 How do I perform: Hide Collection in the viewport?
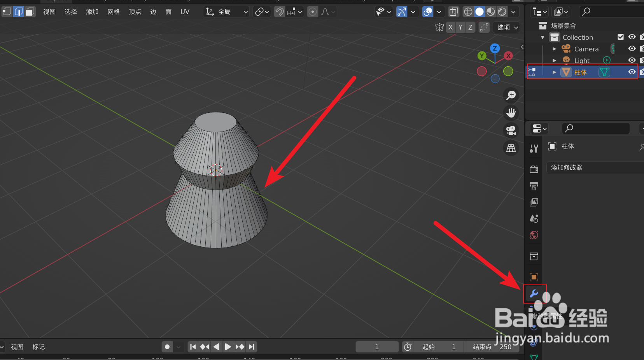pyautogui.click(x=632, y=37)
